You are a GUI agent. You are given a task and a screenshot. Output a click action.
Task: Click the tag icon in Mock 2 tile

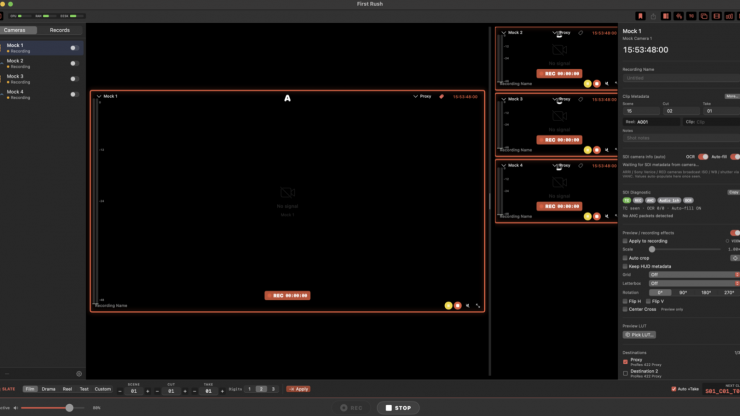[x=580, y=33]
